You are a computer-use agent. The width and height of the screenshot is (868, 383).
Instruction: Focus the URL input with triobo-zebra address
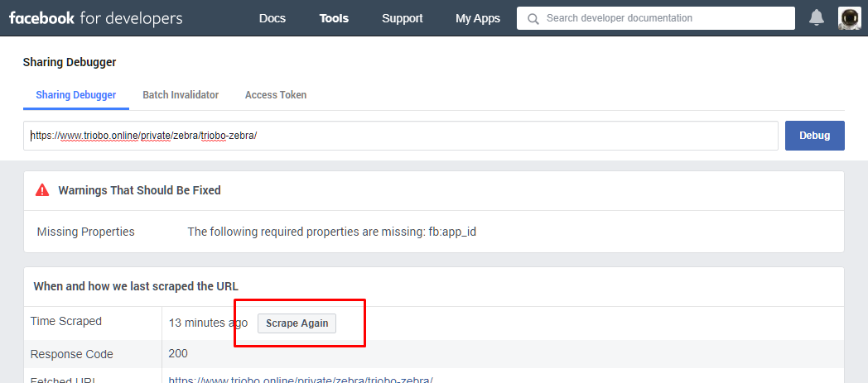pyautogui.click(x=400, y=136)
